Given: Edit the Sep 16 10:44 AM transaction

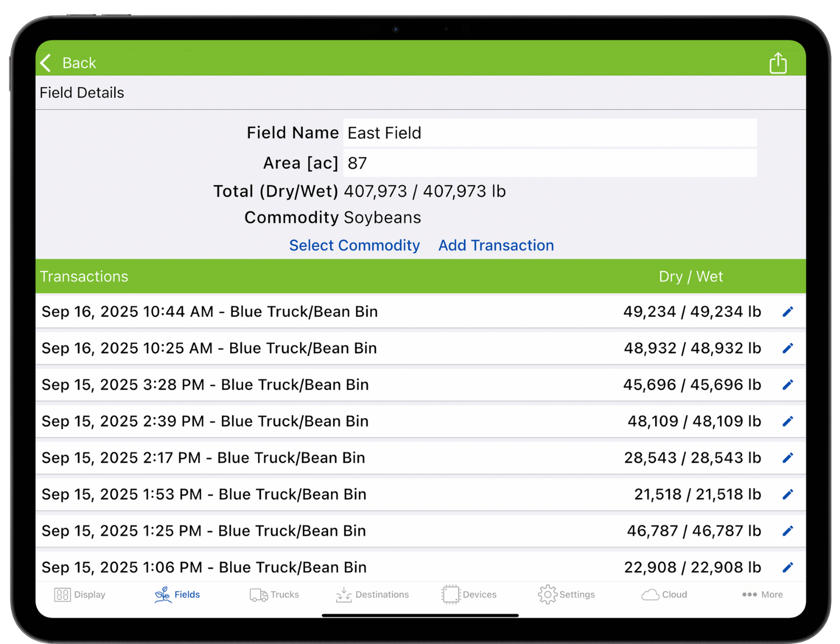Looking at the screenshot, I should pyautogui.click(x=788, y=311).
